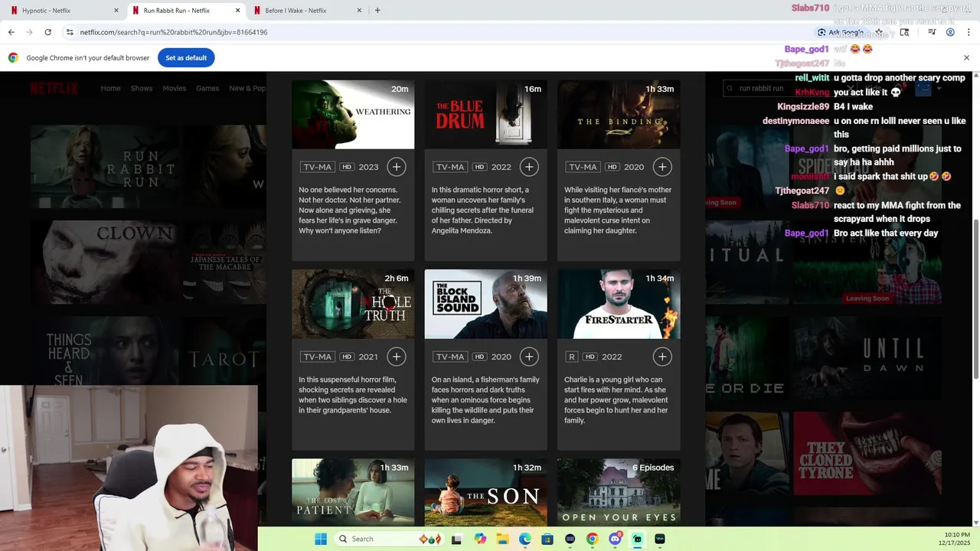Screen dimensions: 980x551
Task: Open The Binding thumbnail
Action: [619, 114]
